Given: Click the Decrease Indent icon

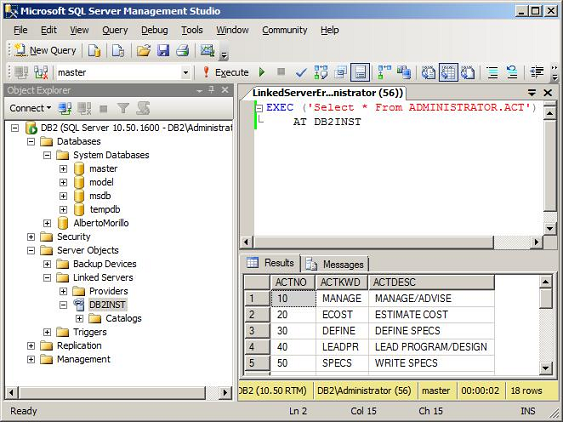Looking at the screenshot, I should (537, 73).
